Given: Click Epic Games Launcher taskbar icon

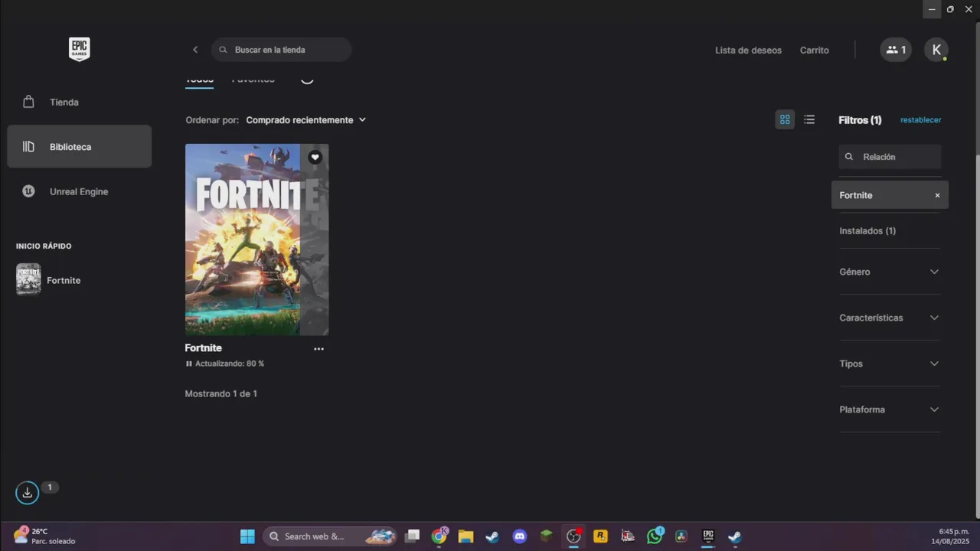Looking at the screenshot, I should (x=708, y=536).
